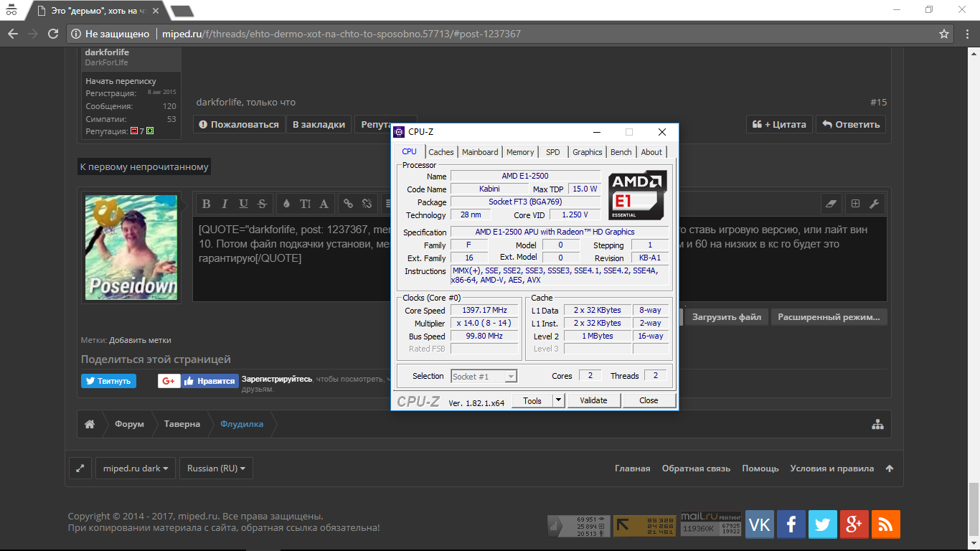Open the font family tool in editor
This screenshot has height=551, width=980.
pyautogui.click(x=324, y=204)
